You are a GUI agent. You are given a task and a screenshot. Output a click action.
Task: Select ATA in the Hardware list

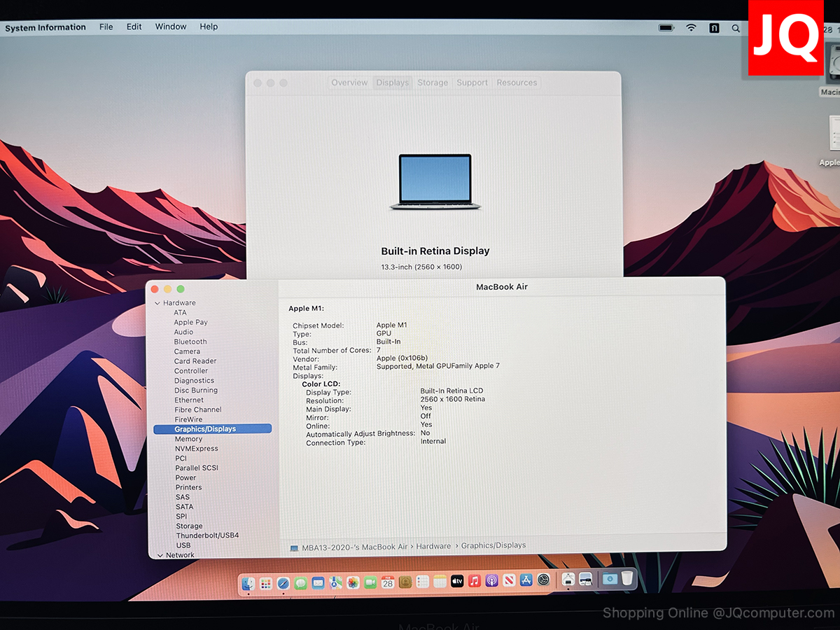(181, 312)
